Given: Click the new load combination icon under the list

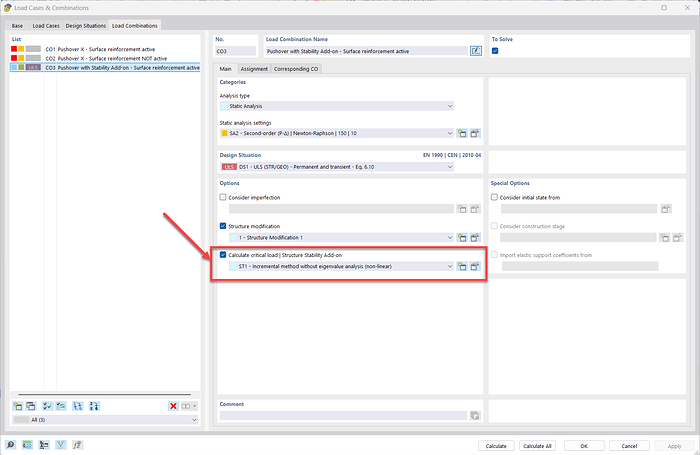Looking at the screenshot, I should pyautogui.click(x=17, y=406).
